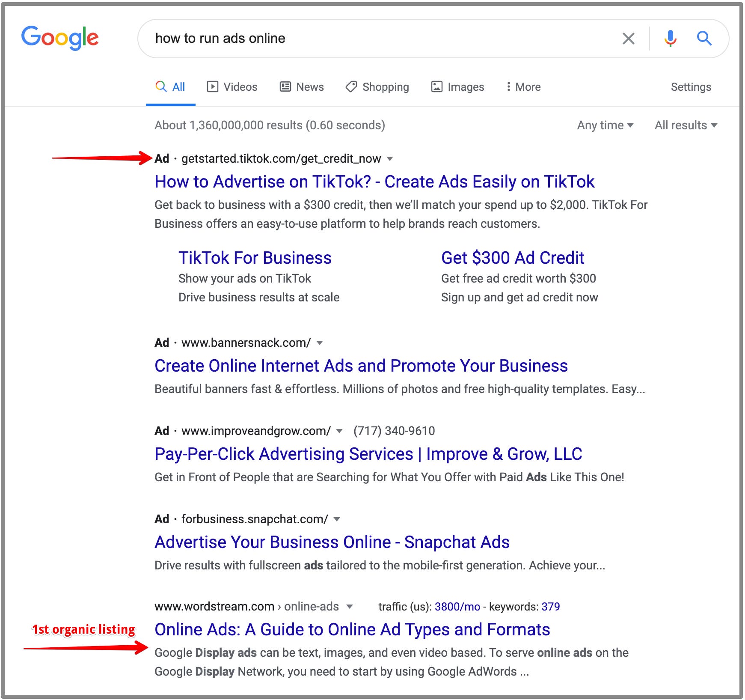Switch to the Videos tab

tap(232, 87)
